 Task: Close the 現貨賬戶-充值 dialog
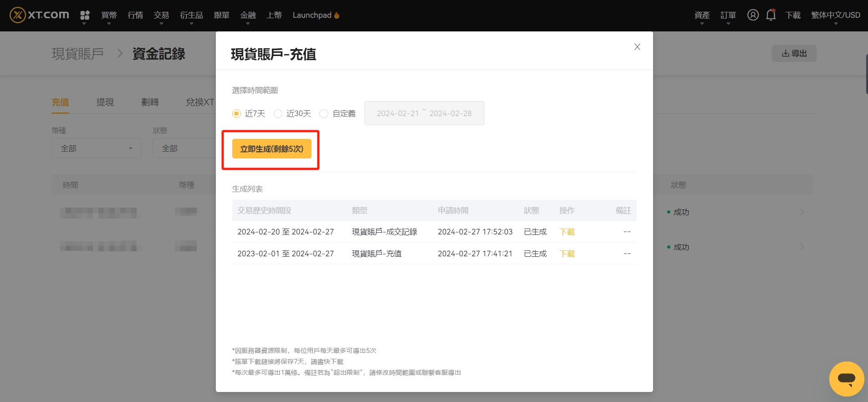point(637,47)
